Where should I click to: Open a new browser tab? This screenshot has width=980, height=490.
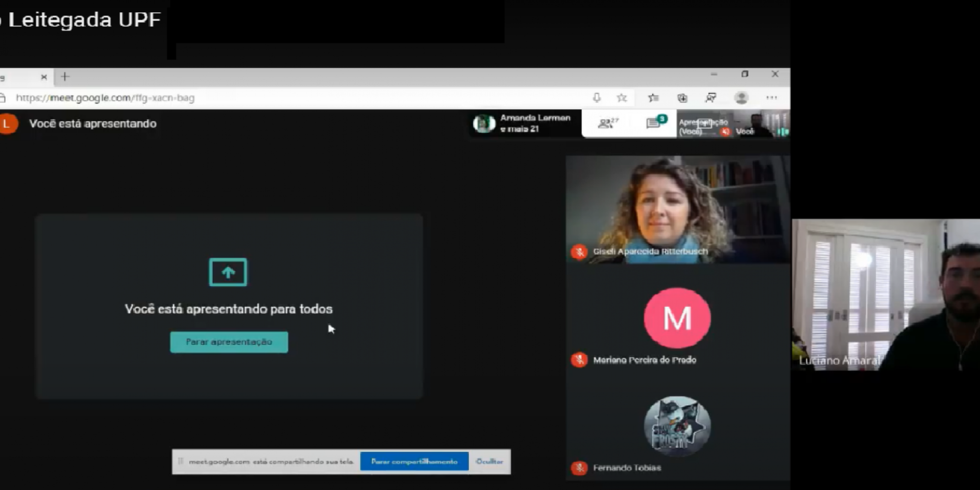(65, 77)
